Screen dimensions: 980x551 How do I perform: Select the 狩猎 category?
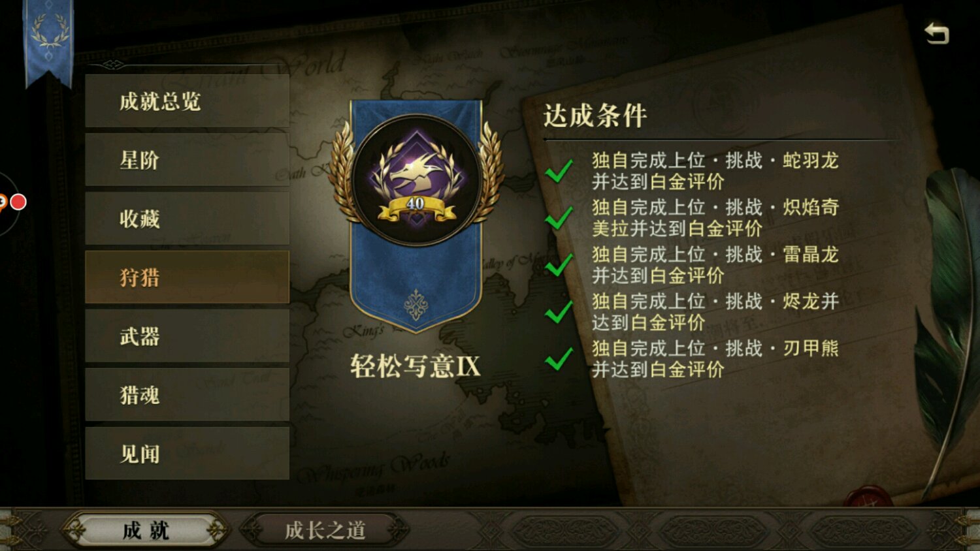click(x=187, y=277)
